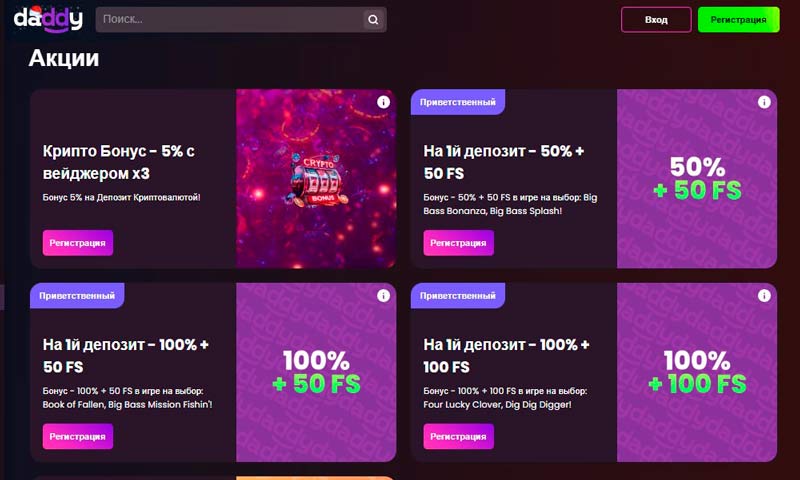
Task: Click the green Регистрация header button
Action: tap(738, 20)
